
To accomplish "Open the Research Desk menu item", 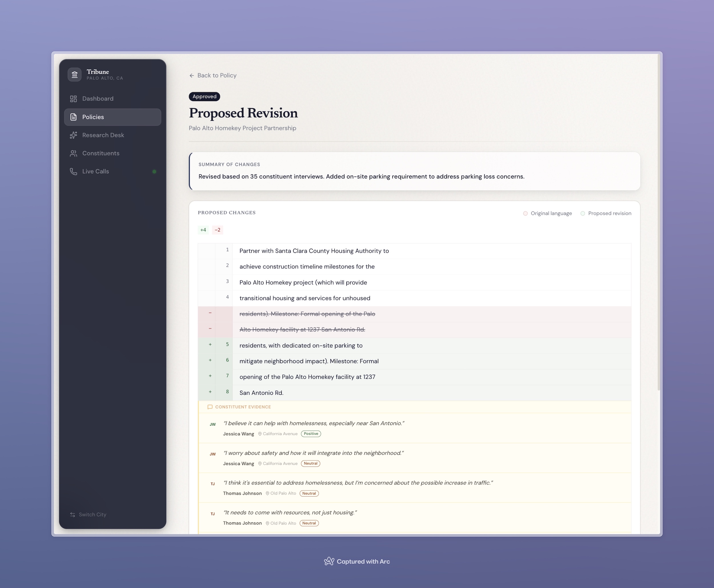I will click(x=103, y=135).
